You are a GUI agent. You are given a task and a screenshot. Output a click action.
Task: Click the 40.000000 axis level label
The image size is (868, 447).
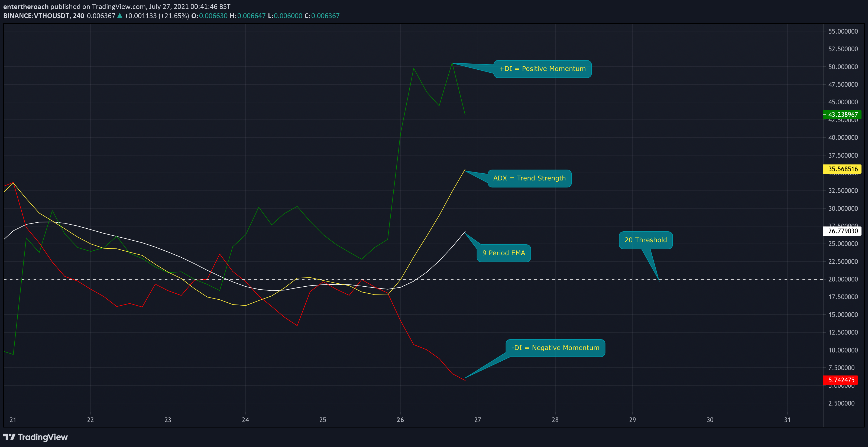(843, 137)
